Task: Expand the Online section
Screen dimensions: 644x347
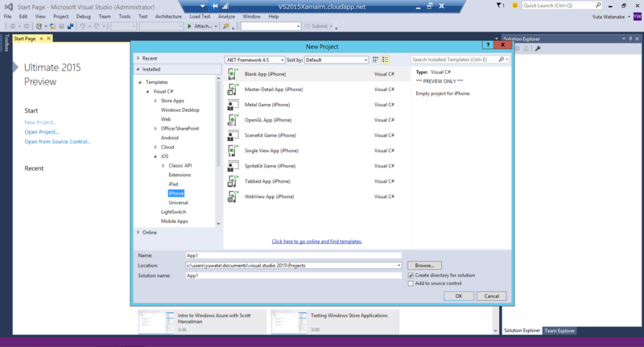Action: (138, 233)
